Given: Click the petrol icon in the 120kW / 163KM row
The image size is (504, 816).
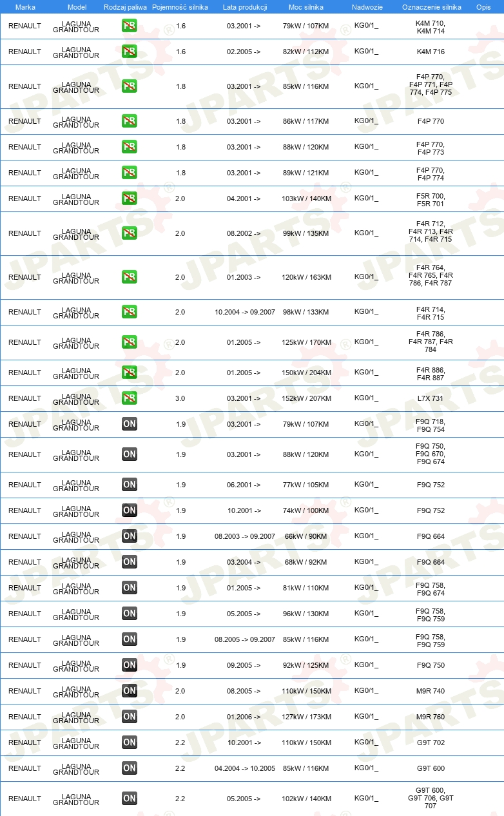Looking at the screenshot, I should (x=129, y=277).
